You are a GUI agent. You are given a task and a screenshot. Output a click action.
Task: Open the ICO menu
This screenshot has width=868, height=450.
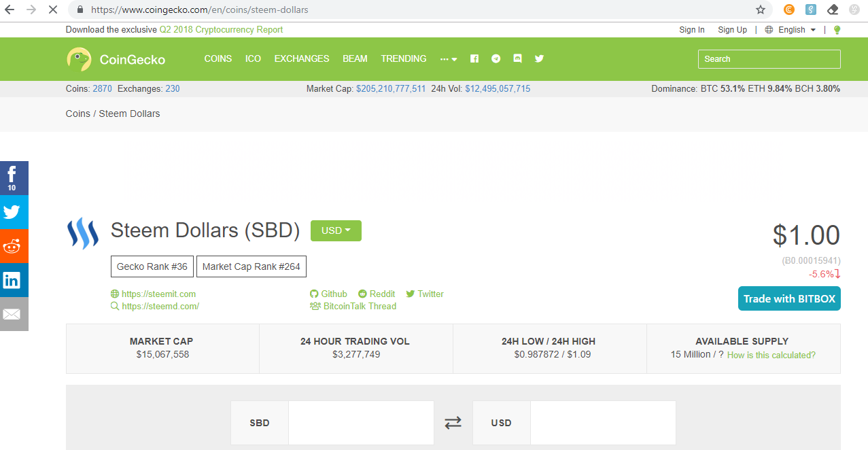[x=253, y=58]
